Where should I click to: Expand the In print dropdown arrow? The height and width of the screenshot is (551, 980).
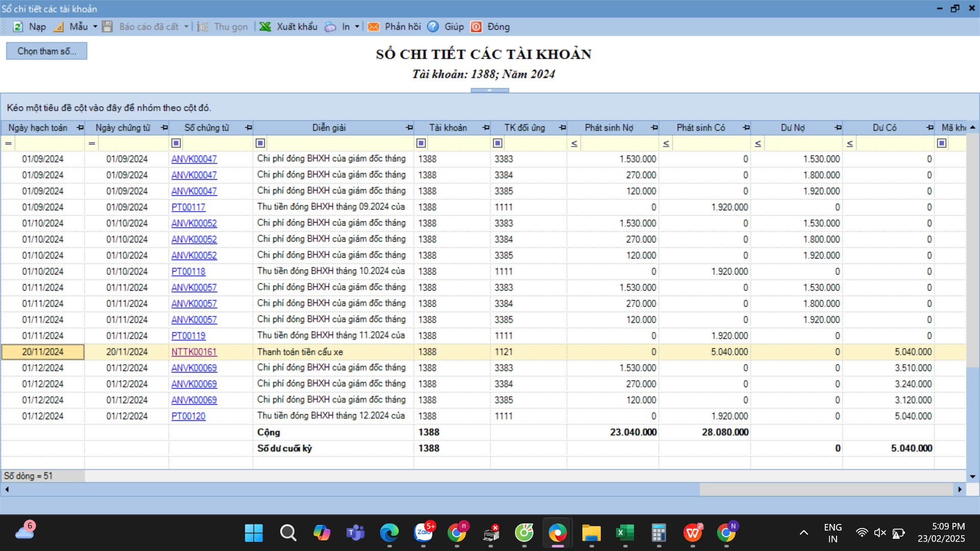357,27
